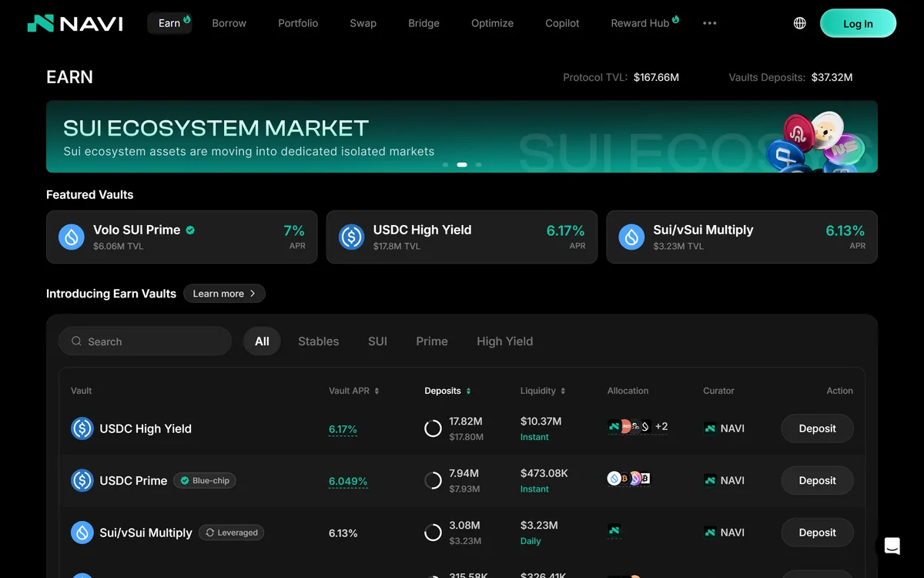Click the search magnifier icon
Screen dimensions: 924x578
[76, 341]
